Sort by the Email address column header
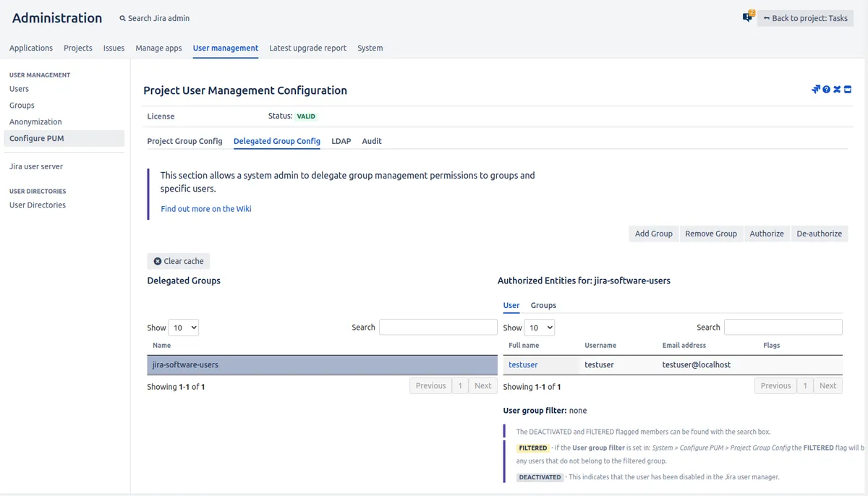The height and width of the screenshot is (496, 868). pyautogui.click(x=684, y=346)
